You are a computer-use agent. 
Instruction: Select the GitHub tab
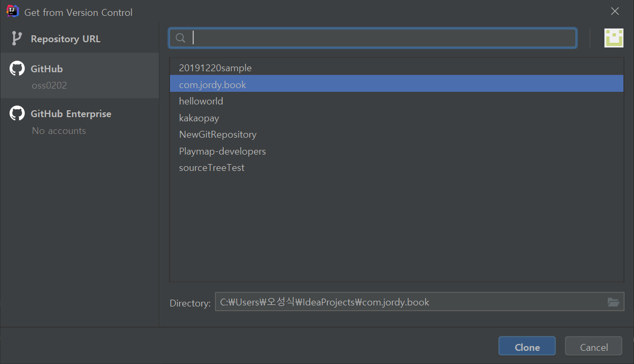click(79, 75)
